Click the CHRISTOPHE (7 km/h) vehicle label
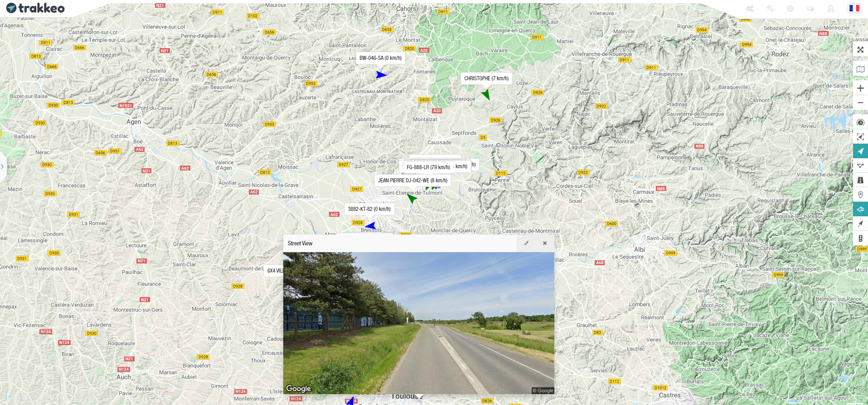Image resolution: width=868 pixels, height=405 pixels. [x=486, y=78]
